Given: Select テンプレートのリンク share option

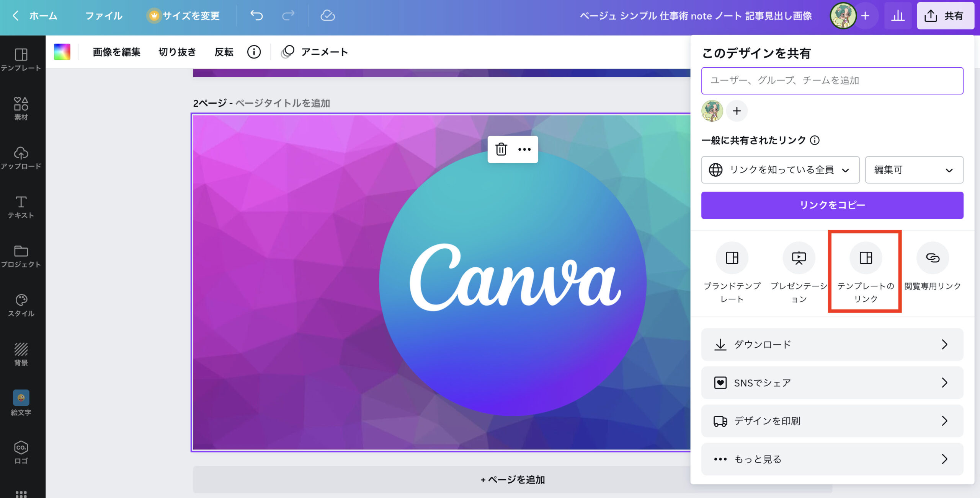Looking at the screenshot, I should [x=866, y=272].
